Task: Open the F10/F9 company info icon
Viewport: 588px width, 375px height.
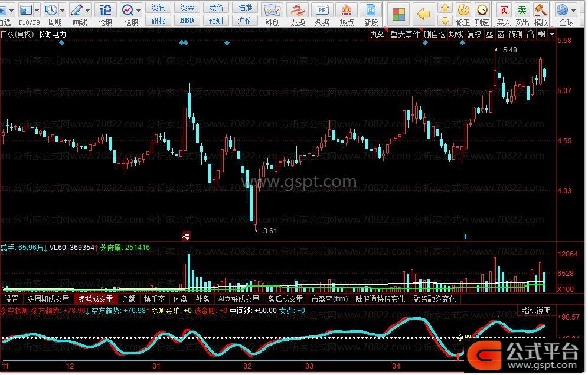Action: 26,10
